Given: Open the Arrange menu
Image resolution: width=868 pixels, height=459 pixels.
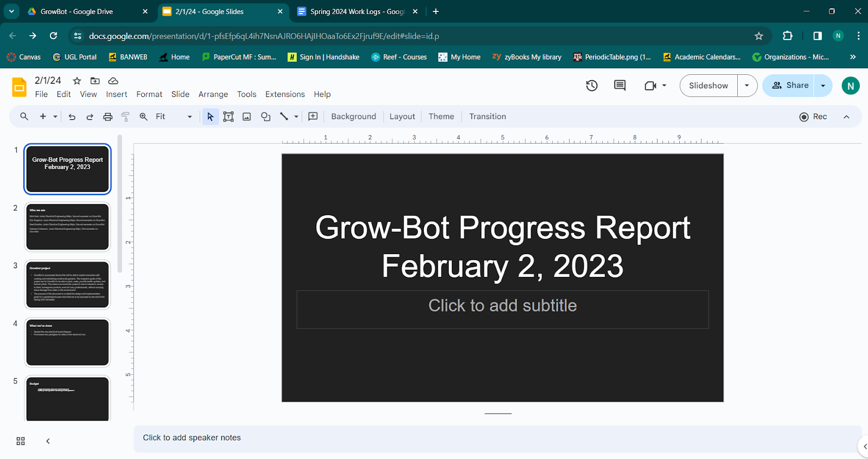Looking at the screenshot, I should [x=213, y=94].
